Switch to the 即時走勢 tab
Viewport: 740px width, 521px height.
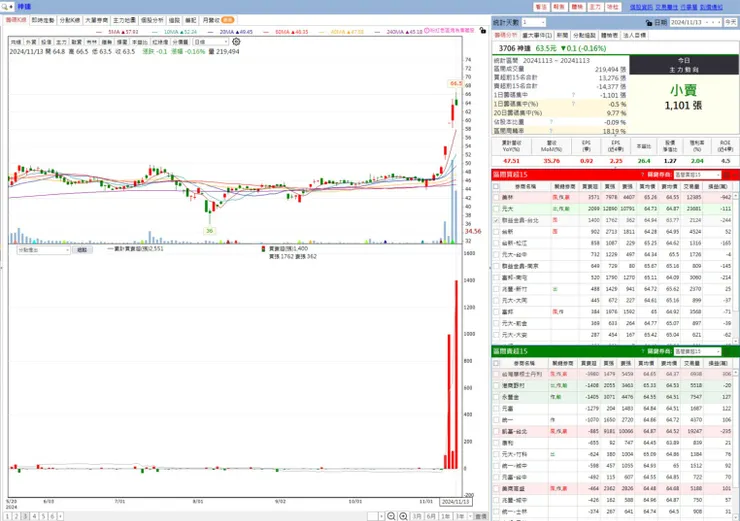(43, 20)
